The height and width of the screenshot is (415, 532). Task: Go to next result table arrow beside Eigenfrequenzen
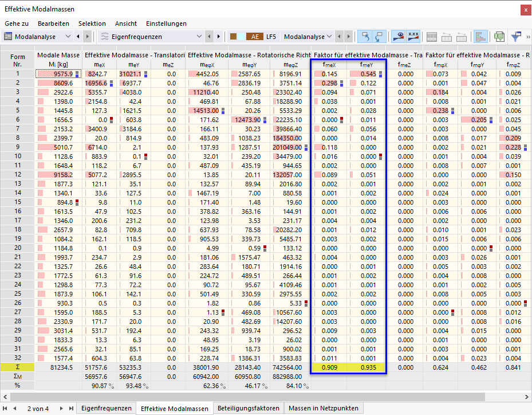[219, 36]
